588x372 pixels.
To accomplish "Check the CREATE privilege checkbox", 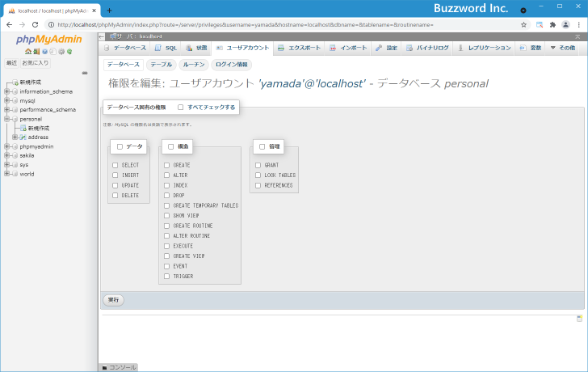I will (x=167, y=165).
